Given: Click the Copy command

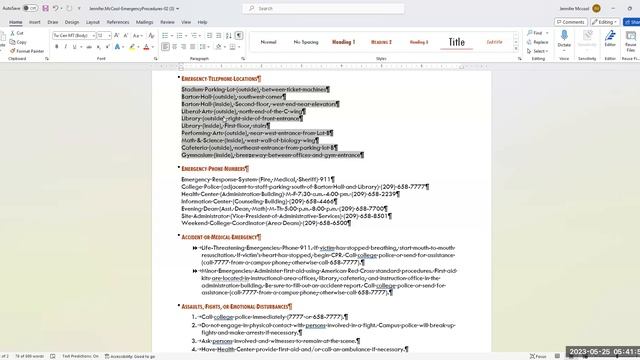Looking at the screenshot, I should [x=18, y=42].
